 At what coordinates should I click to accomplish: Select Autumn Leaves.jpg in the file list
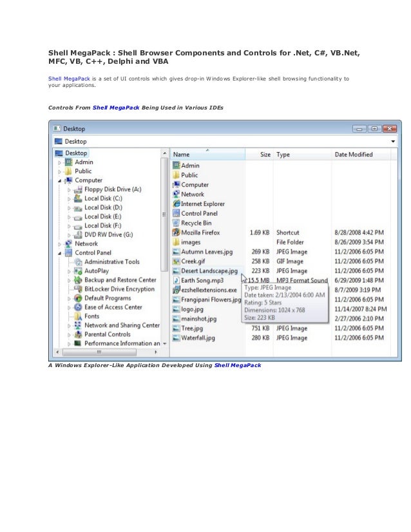click(207, 252)
